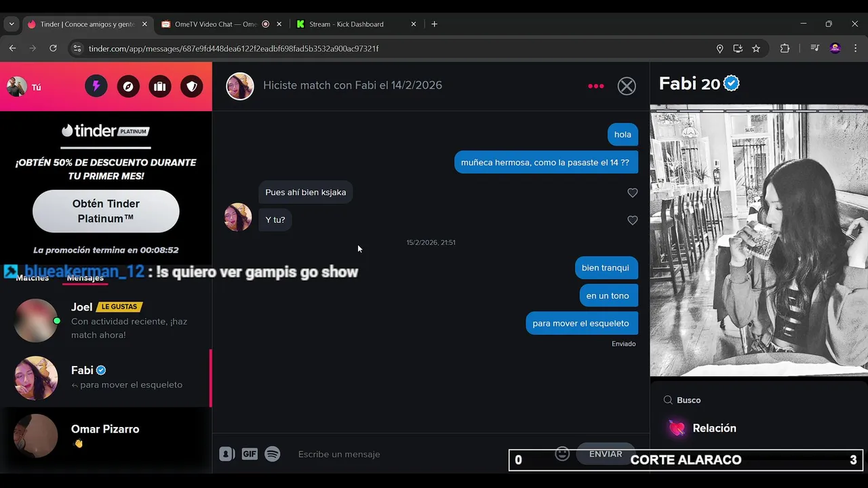Open the browser extensions puzzle icon
The height and width of the screenshot is (488, 868).
pyautogui.click(x=785, y=48)
